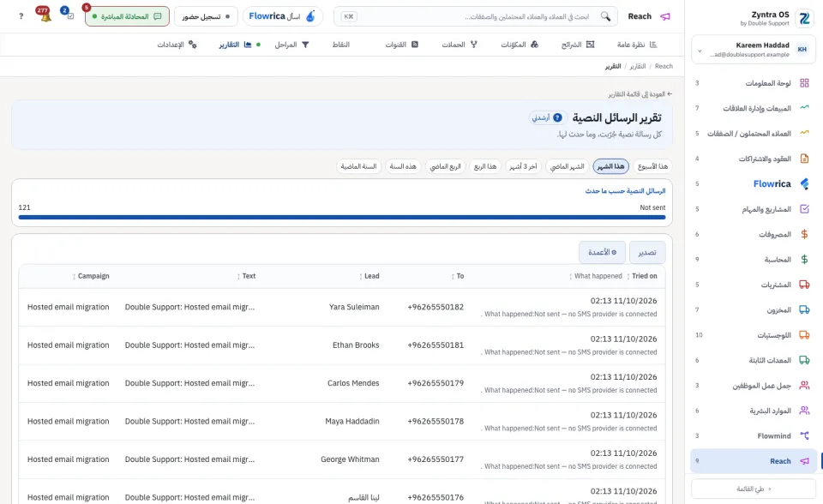Click اسأل Flowrica button
The image size is (823, 504).
point(282,16)
